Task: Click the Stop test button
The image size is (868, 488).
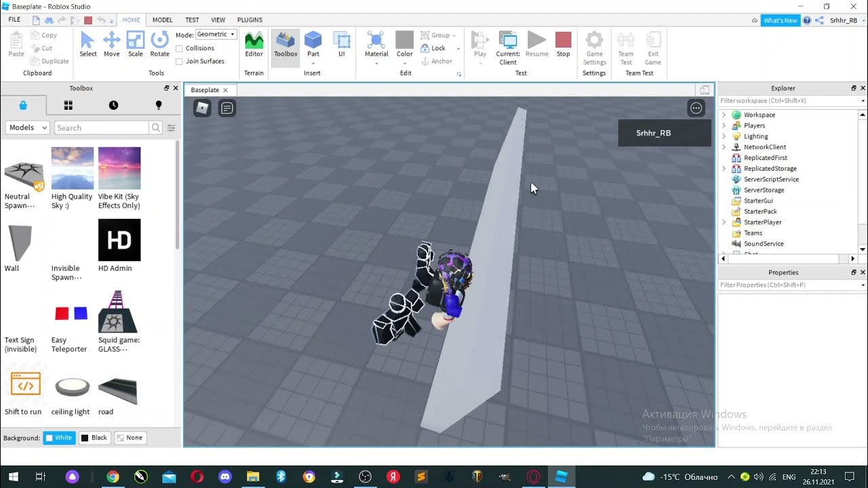Action: click(x=563, y=44)
